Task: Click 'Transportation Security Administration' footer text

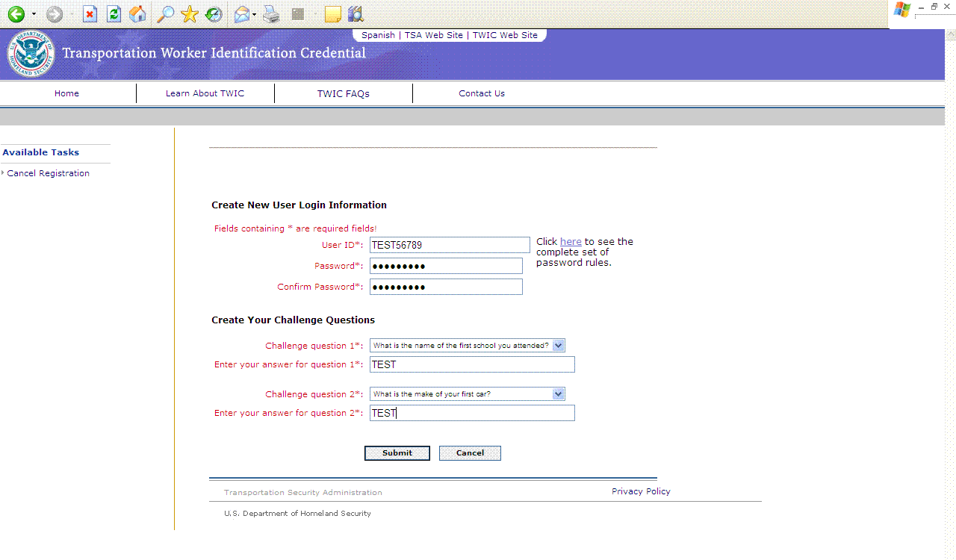Action: (303, 493)
